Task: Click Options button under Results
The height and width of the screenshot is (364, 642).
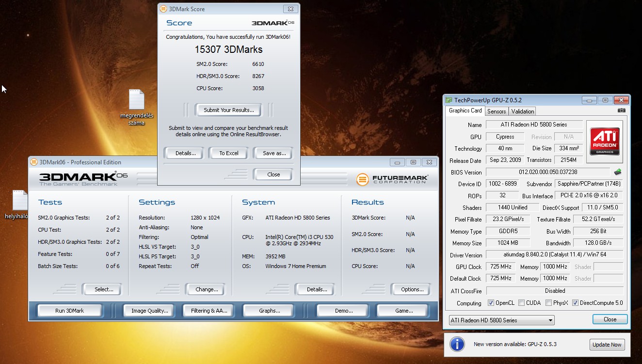Action: [412, 289]
